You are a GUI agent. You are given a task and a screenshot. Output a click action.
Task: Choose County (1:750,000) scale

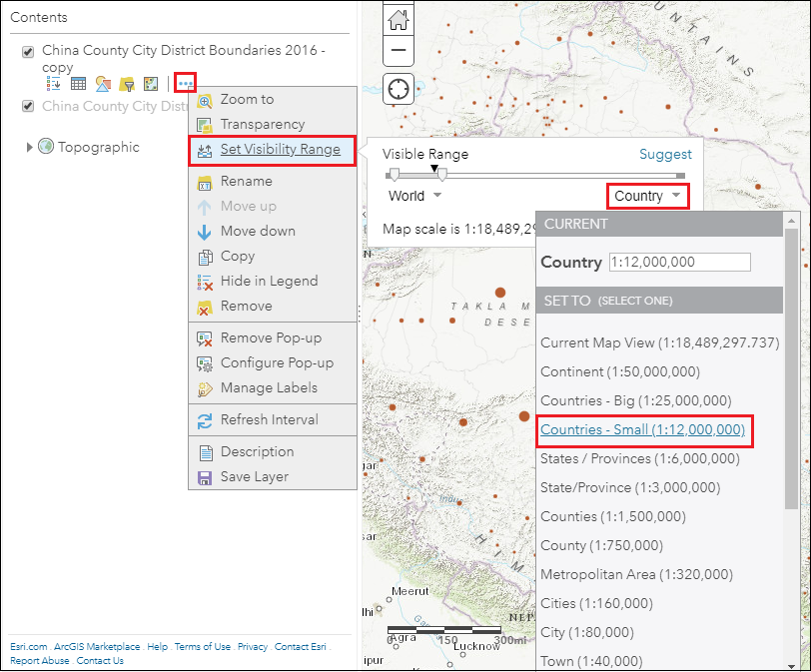pos(601,545)
